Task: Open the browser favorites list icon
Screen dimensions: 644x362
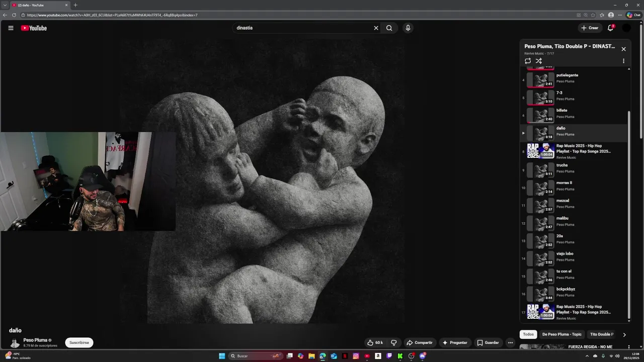Action: (602, 15)
